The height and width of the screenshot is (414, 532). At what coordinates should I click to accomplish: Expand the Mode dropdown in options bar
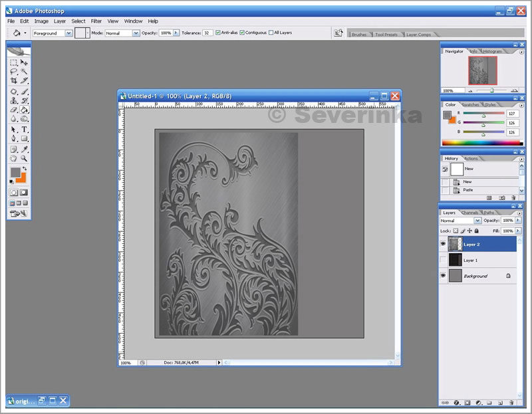point(136,33)
